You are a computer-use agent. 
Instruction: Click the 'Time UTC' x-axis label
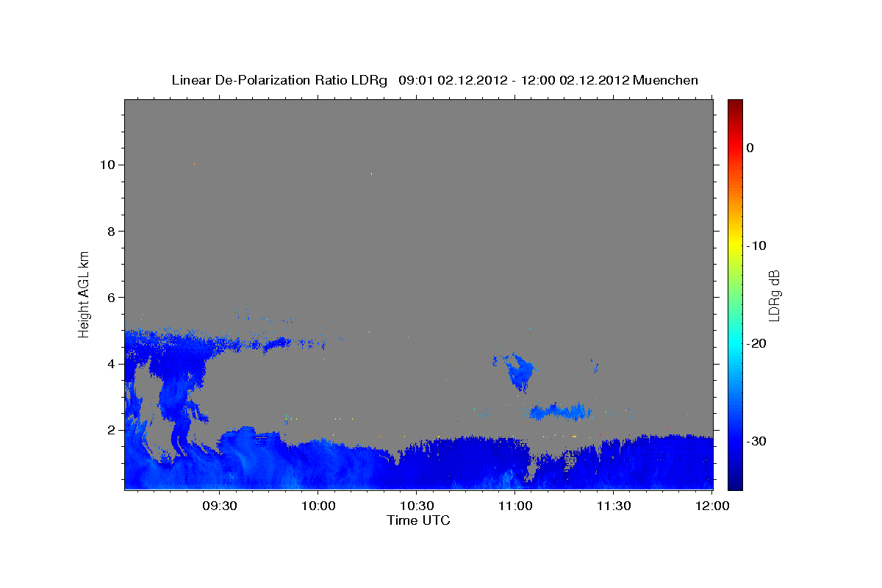418,520
